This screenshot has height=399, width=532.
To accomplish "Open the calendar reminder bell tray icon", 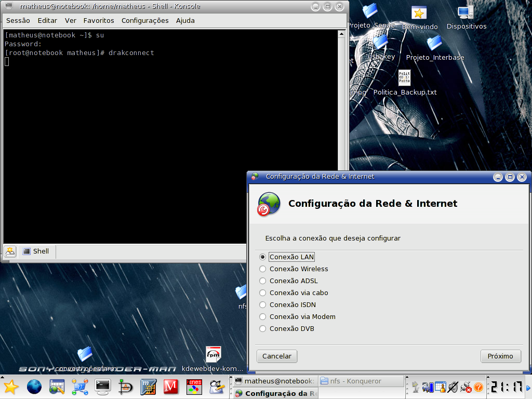I will (441, 387).
